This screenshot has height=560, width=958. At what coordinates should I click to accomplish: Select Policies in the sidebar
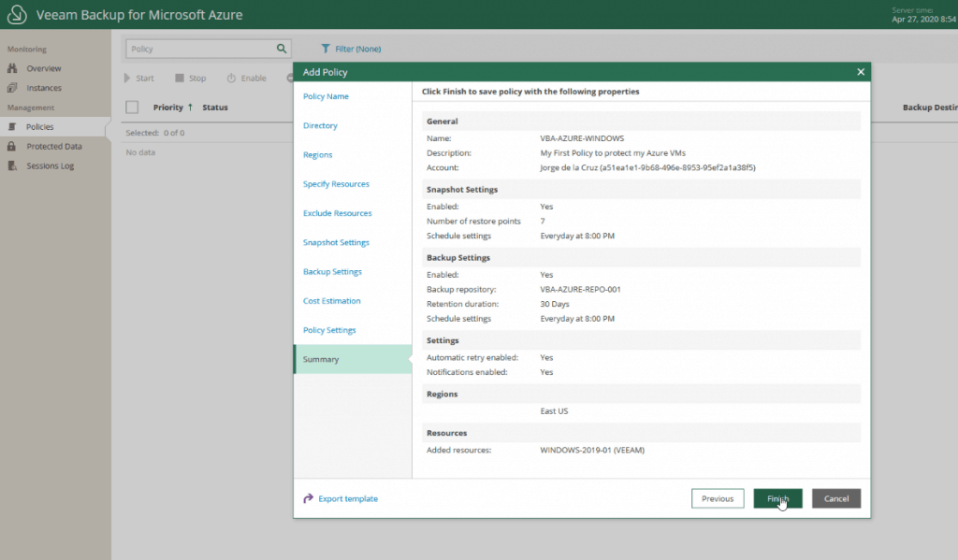click(x=39, y=127)
